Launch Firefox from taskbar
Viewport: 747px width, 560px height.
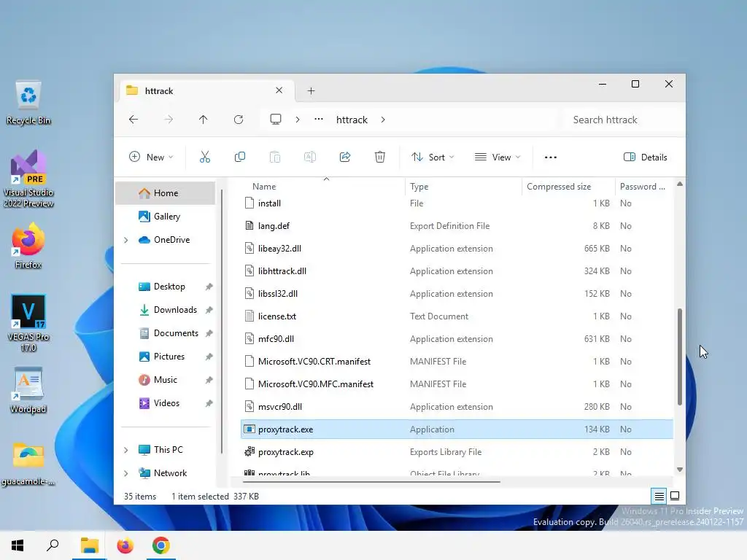(125, 545)
